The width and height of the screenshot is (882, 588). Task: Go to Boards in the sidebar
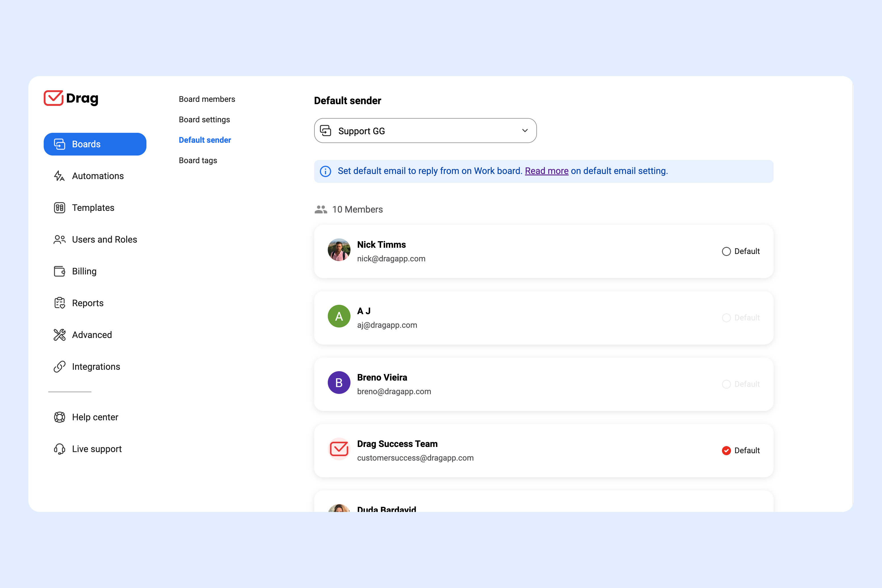(95, 144)
